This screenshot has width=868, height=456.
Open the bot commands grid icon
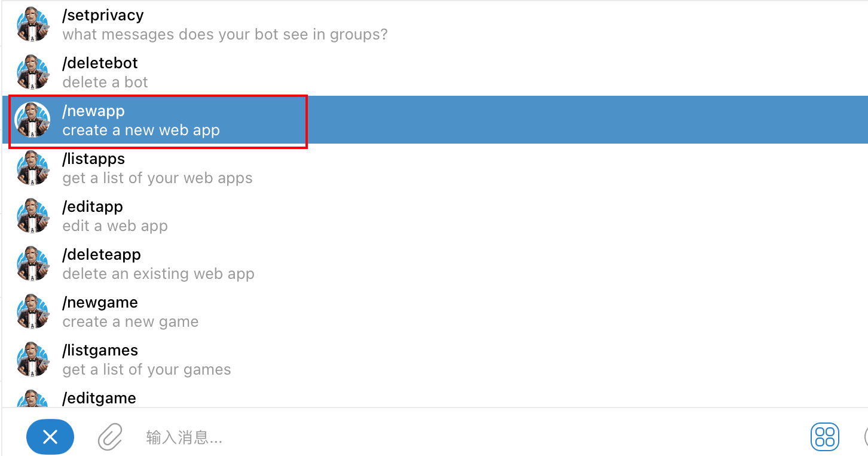click(x=824, y=437)
